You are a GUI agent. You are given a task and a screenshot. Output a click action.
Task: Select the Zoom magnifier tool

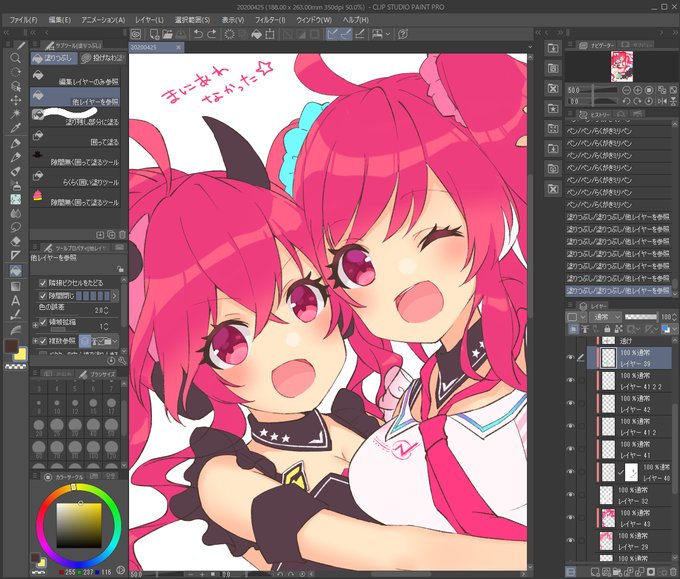point(16,58)
